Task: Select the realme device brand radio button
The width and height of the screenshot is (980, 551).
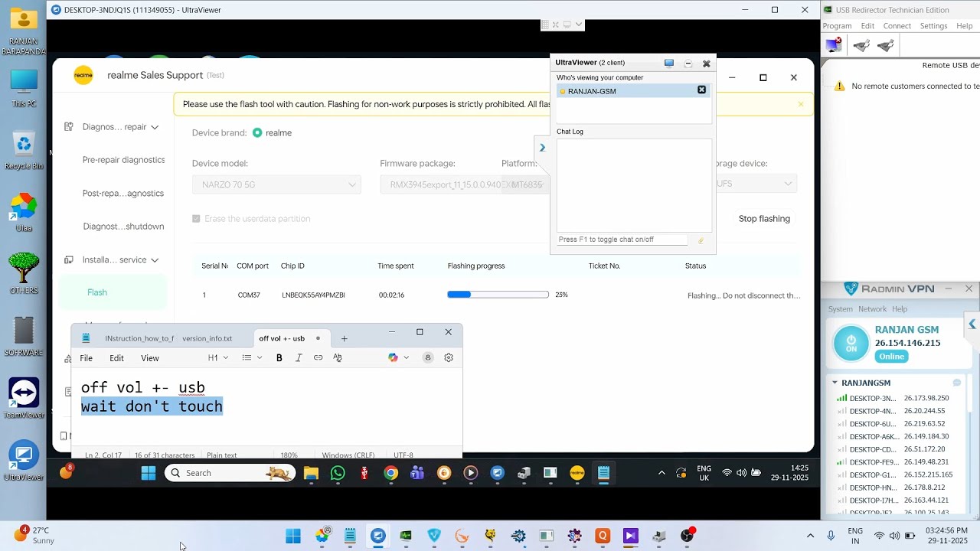Action: point(257,132)
